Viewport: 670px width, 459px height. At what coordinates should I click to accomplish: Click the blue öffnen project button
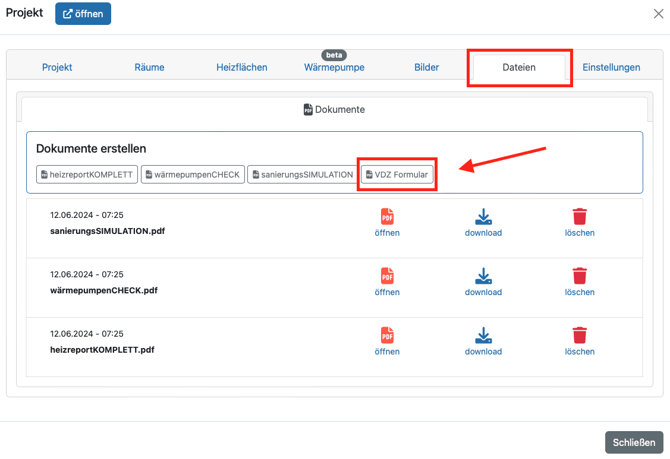pyautogui.click(x=83, y=14)
